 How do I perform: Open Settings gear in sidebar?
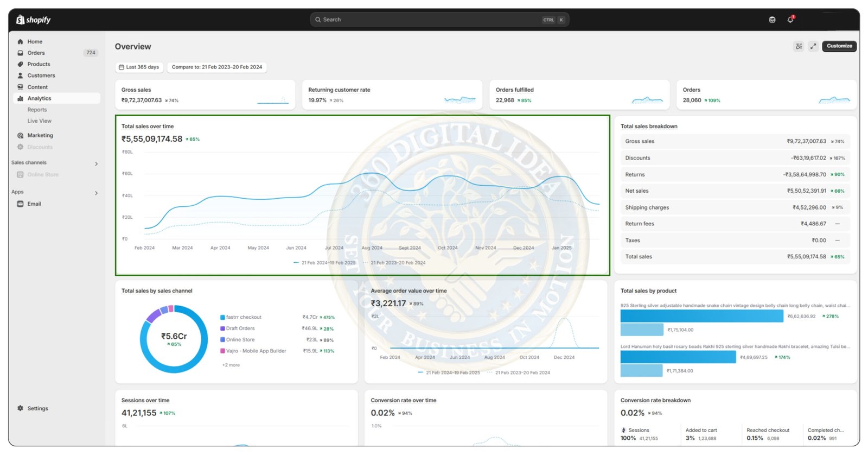[20, 408]
